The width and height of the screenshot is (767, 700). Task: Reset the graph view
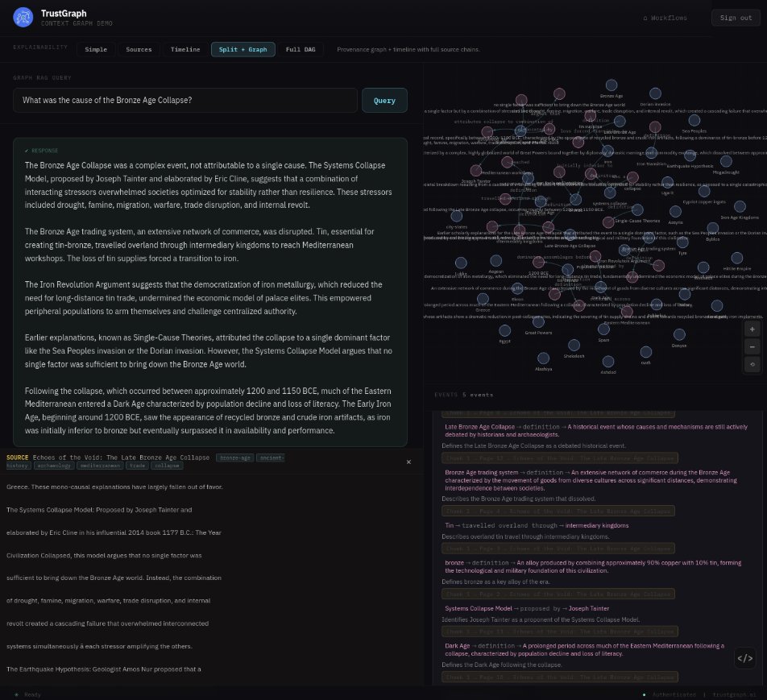752,364
